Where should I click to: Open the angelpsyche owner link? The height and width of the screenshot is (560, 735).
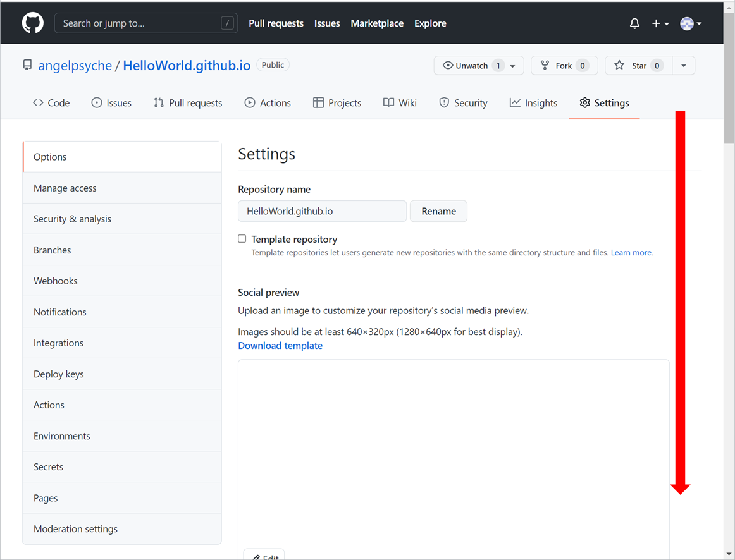(75, 66)
